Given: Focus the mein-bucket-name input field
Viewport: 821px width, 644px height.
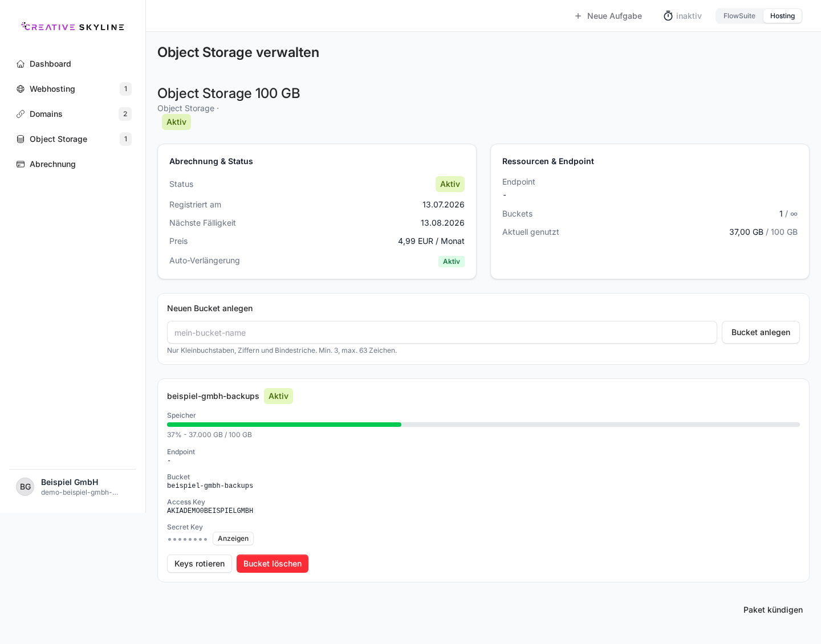Looking at the screenshot, I should [x=442, y=332].
